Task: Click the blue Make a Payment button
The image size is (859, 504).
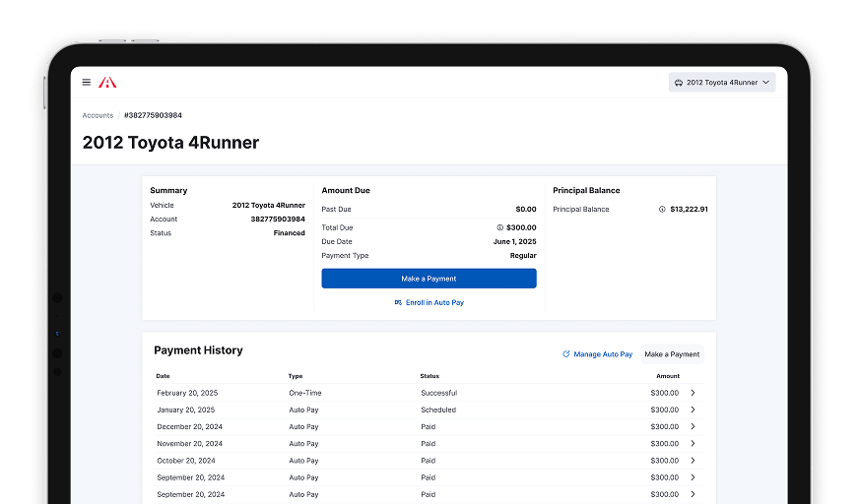Action: pyautogui.click(x=429, y=279)
